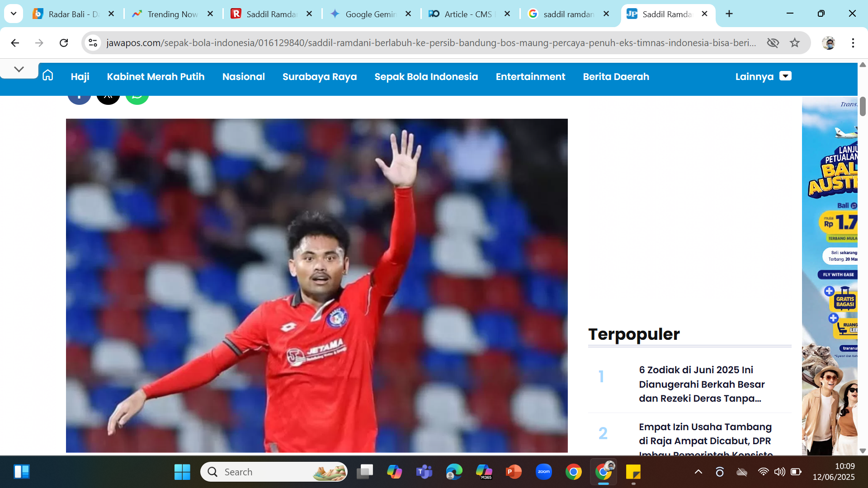Reload the current page
Screen dimensions: 868x488
pos(64,43)
